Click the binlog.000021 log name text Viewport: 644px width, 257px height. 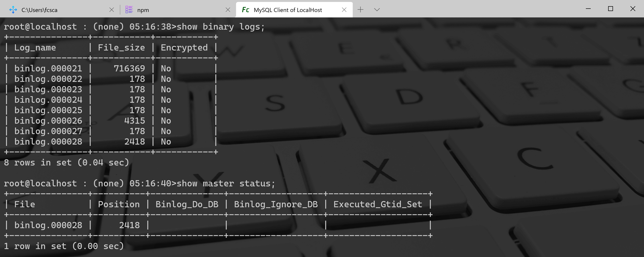click(x=48, y=69)
